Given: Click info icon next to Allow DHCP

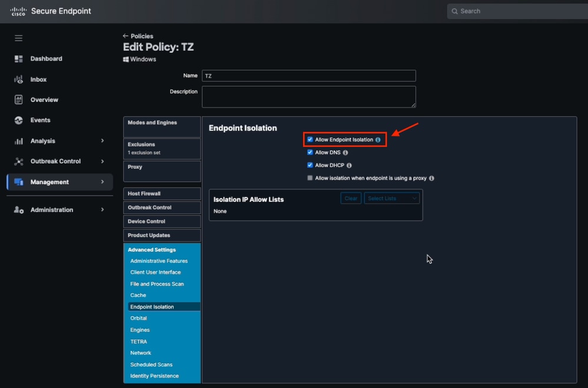Looking at the screenshot, I should coord(349,165).
